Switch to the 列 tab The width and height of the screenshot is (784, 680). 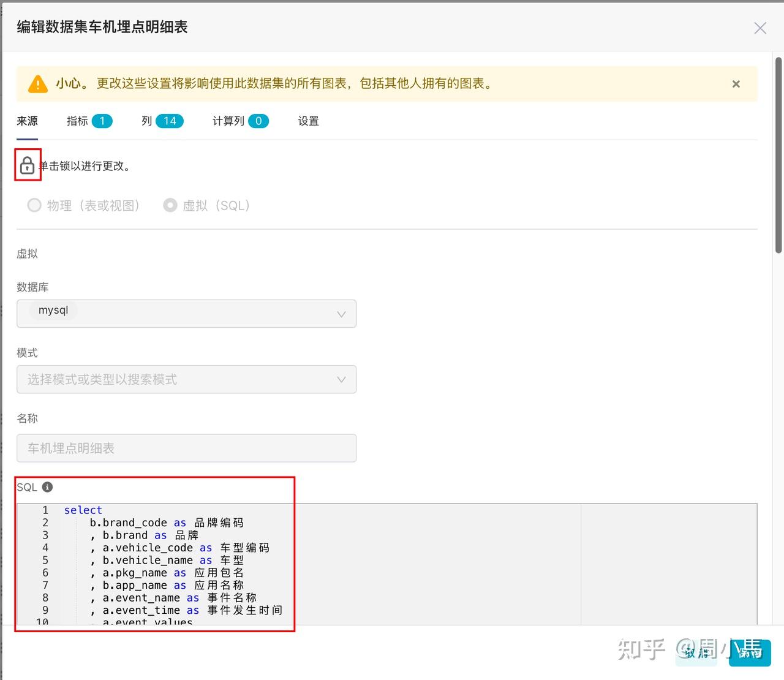(162, 121)
